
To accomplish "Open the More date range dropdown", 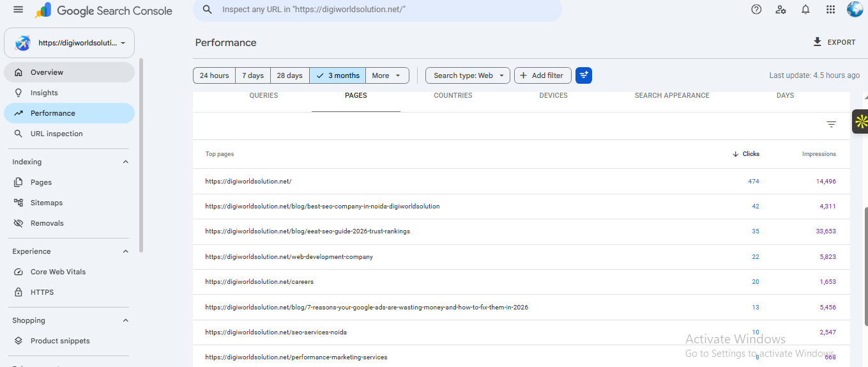I will pyautogui.click(x=387, y=75).
